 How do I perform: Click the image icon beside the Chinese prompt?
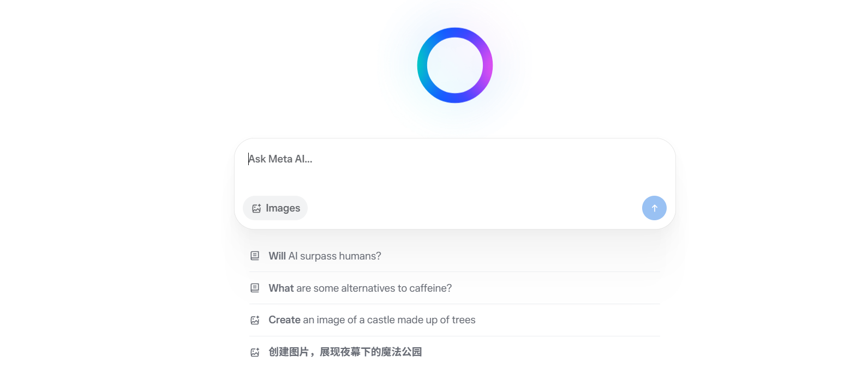pyautogui.click(x=255, y=352)
